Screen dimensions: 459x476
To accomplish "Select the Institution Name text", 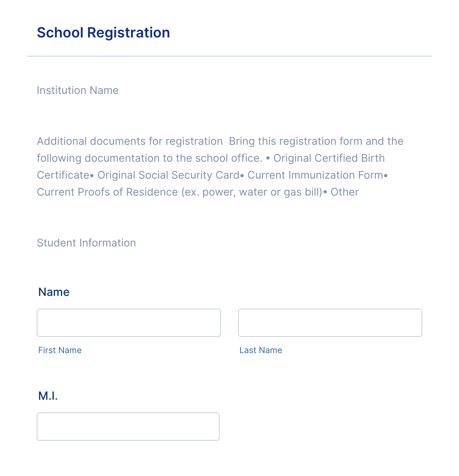I will 78,90.
